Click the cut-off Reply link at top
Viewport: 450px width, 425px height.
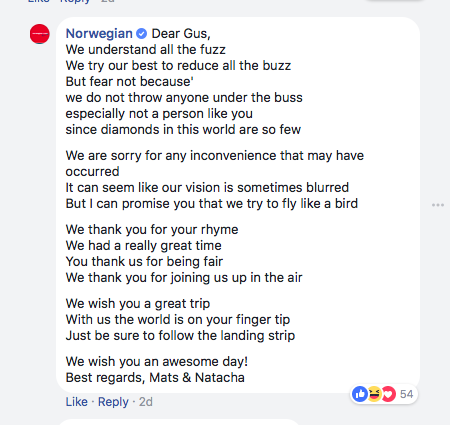pyautogui.click(x=75, y=1)
